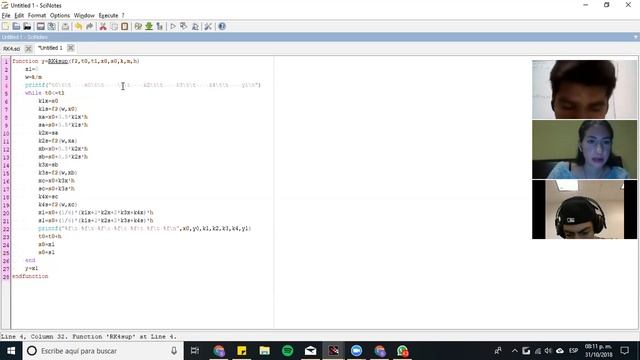
Task: Click the k1x=s0 code line
Action: click(x=48, y=101)
